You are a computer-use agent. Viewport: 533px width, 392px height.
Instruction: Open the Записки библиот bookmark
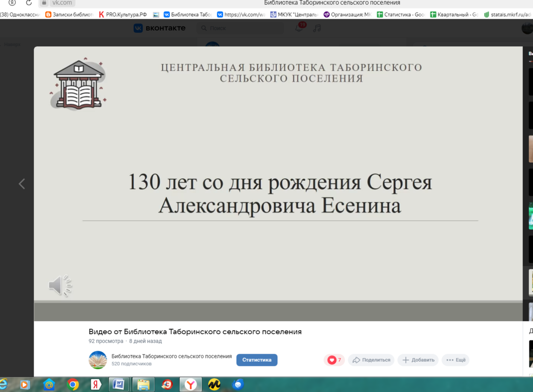click(x=68, y=15)
